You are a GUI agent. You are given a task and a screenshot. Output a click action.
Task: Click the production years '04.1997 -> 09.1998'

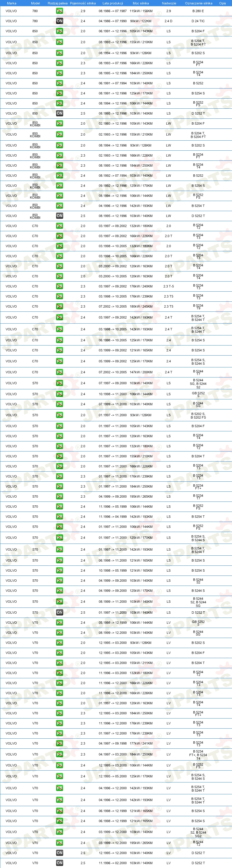(112, 743)
